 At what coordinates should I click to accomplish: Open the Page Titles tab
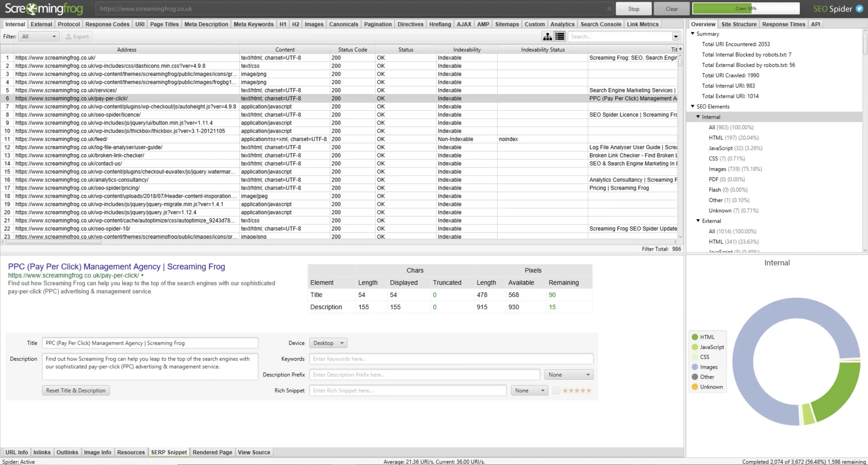[x=164, y=24]
